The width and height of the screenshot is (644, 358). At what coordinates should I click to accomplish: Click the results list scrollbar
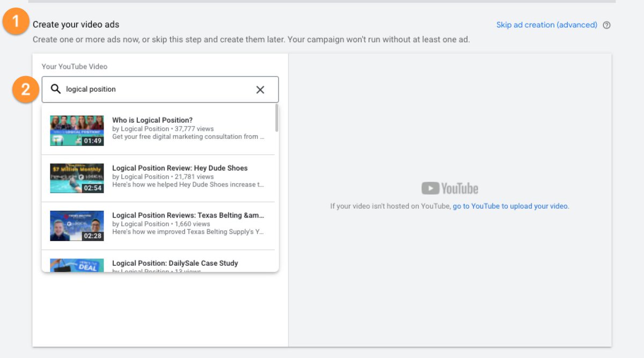coord(276,118)
